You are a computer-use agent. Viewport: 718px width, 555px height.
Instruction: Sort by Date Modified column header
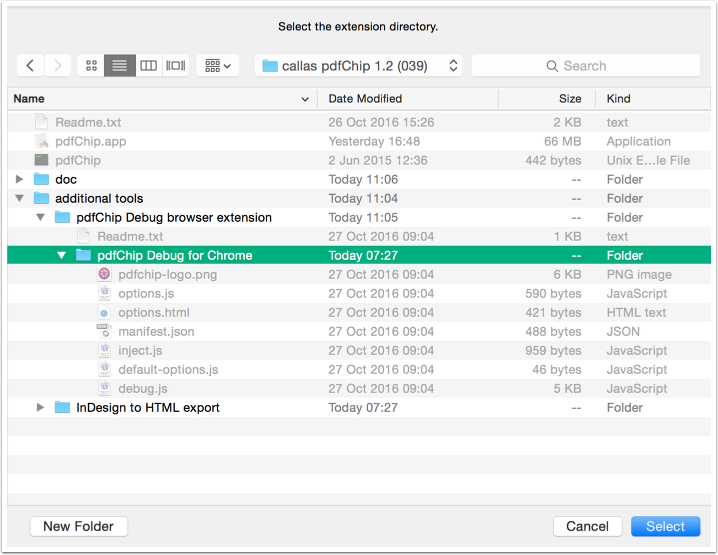point(408,99)
